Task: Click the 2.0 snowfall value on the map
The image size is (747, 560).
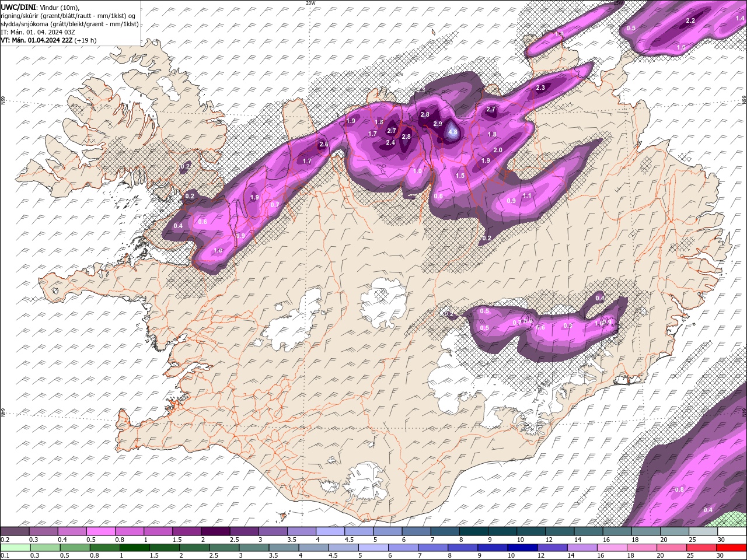Action: (x=498, y=150)
